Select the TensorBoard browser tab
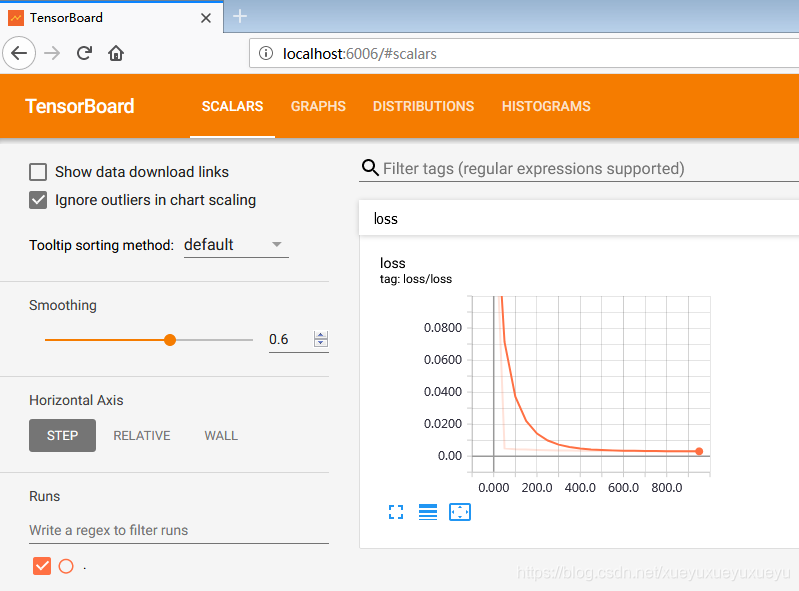799x591 pixels. (111, 18)
